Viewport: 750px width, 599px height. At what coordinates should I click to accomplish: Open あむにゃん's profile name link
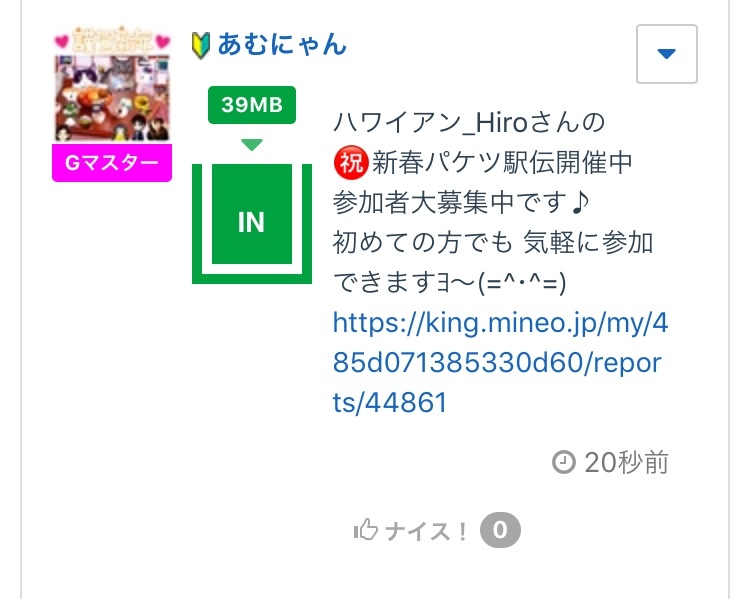(282, 44)
